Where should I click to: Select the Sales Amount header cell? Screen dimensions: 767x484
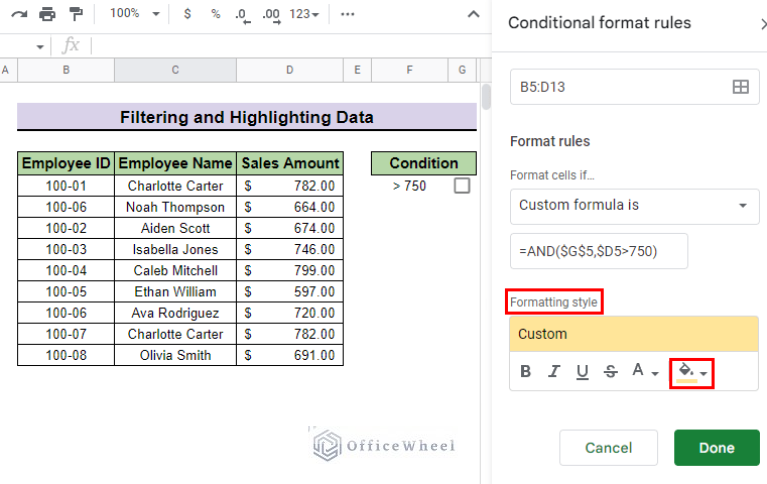click(290, 163)
